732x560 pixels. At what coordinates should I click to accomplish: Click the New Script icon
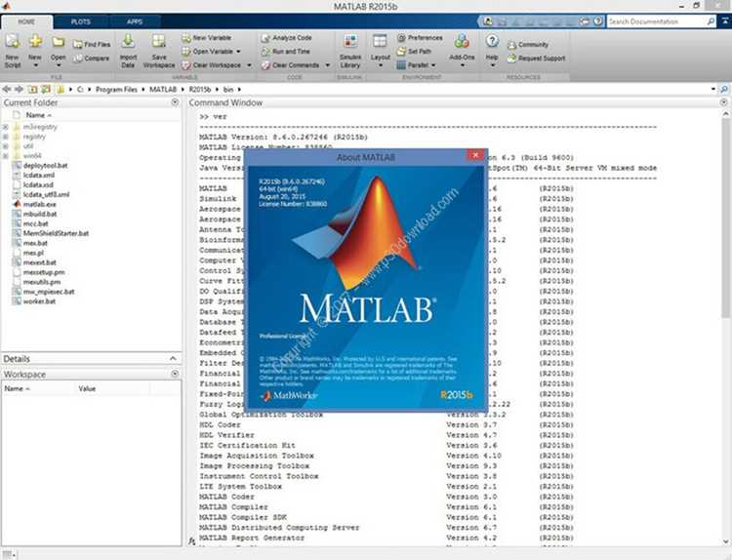[13, 50]
